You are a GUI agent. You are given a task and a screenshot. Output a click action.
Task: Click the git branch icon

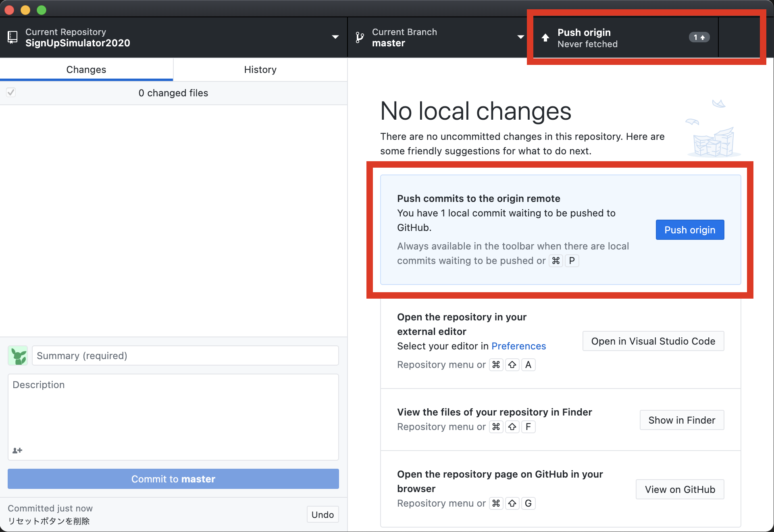tap(360, 37)
